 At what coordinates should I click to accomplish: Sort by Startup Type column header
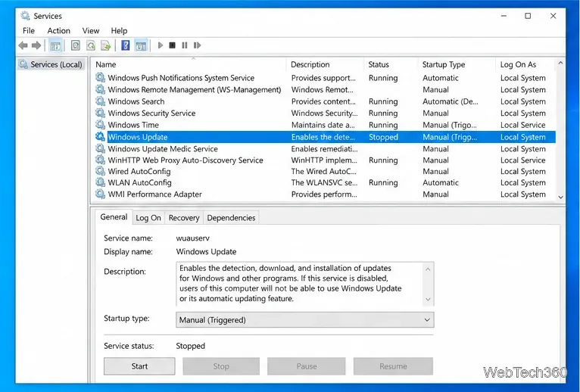[457, 64]
